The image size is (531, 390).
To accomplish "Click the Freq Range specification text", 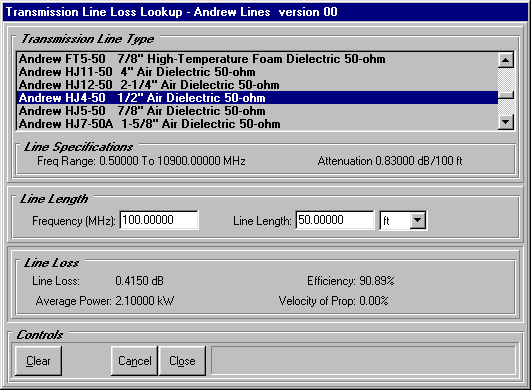I will click(141, 161).
